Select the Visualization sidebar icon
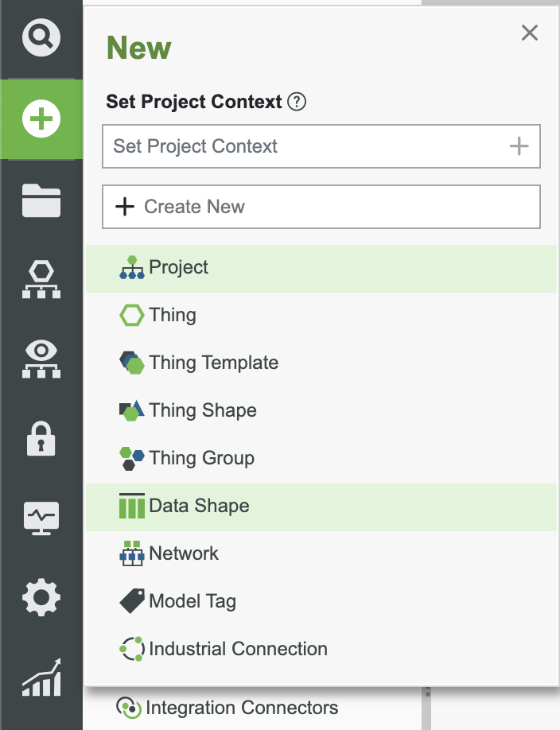The image size is (560, 730). pos(41,359)
